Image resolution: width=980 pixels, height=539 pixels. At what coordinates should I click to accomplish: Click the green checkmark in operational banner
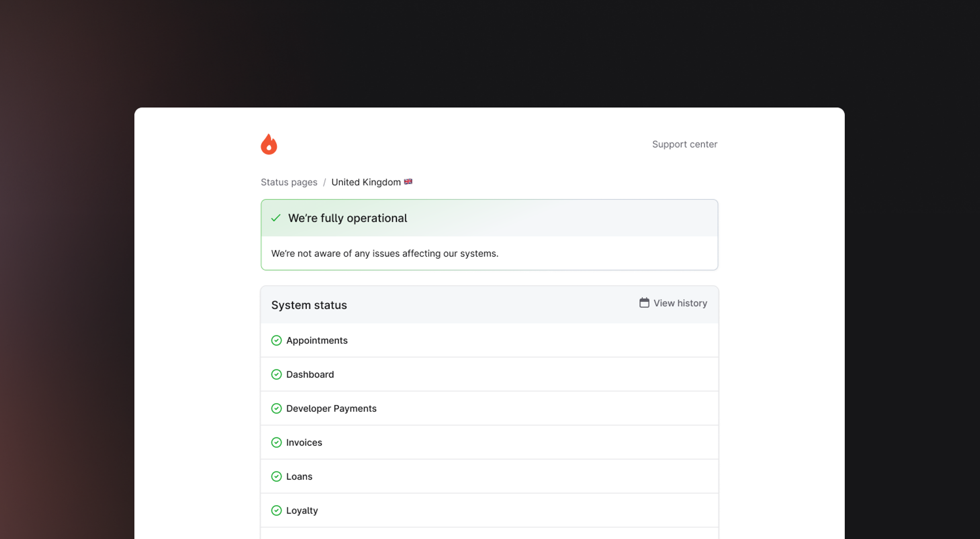(276, 218)
